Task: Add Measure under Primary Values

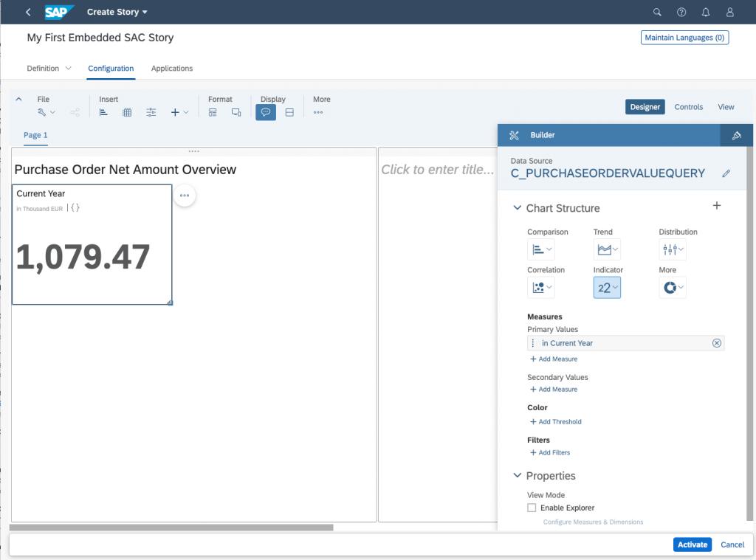Action: click(554, 359)
